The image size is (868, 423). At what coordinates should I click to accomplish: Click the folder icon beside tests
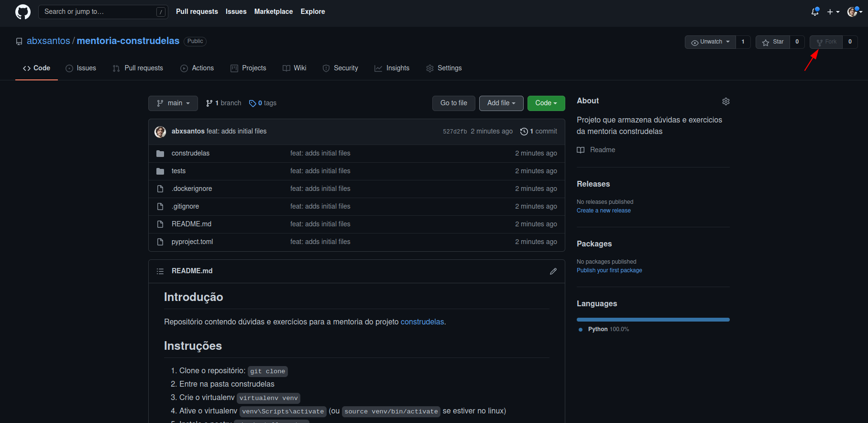pos(160,171)
